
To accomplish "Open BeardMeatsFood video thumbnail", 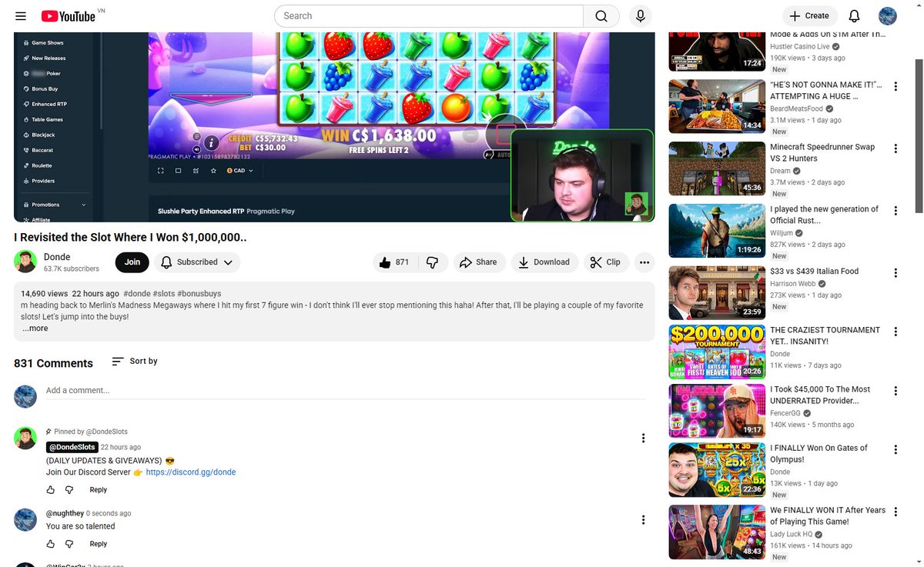I will tap(717, 107).
